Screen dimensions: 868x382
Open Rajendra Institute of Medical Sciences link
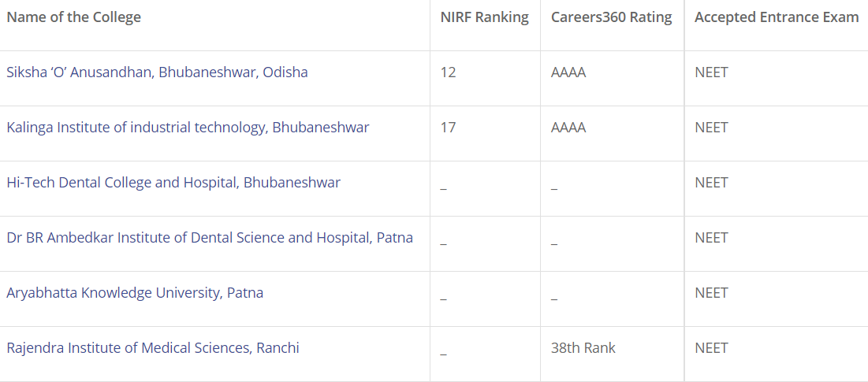[153, 348]
